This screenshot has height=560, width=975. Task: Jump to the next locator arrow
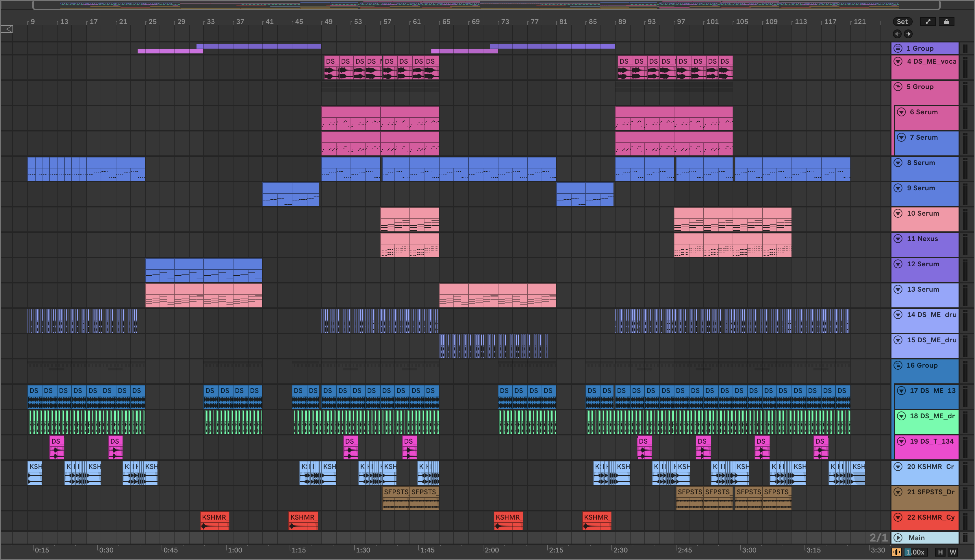[x=908, y=34]
